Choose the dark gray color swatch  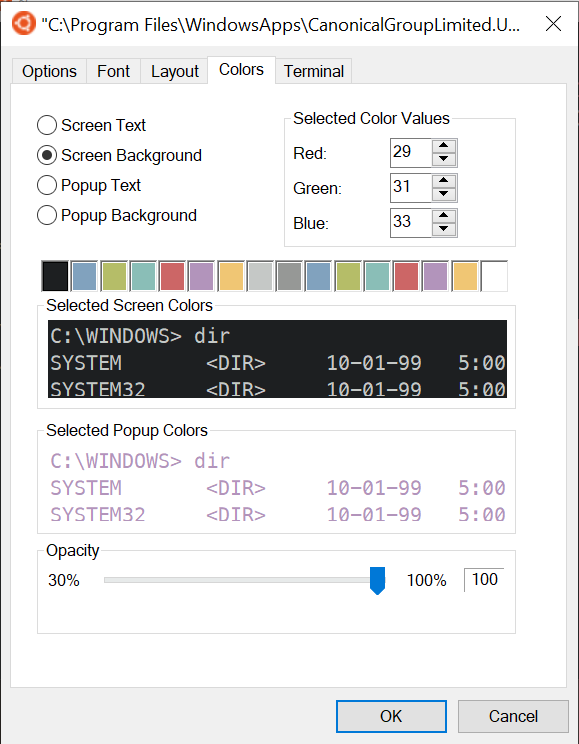pyautogui.click(x=289, y=276)
